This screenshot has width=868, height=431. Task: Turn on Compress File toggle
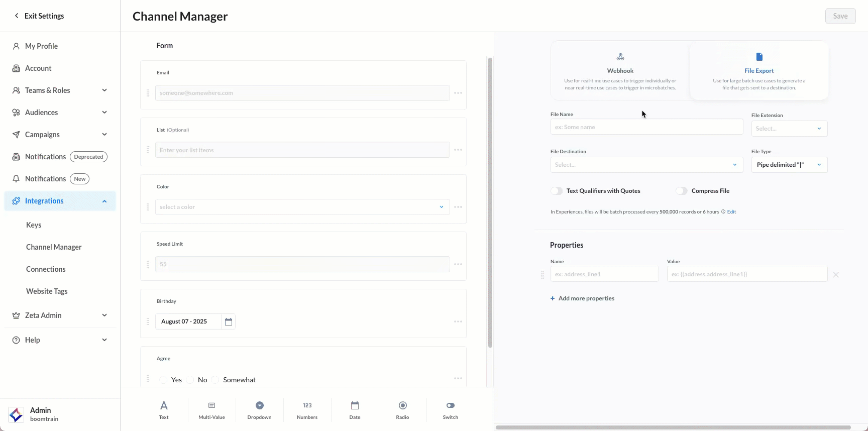tap(681, 191)
